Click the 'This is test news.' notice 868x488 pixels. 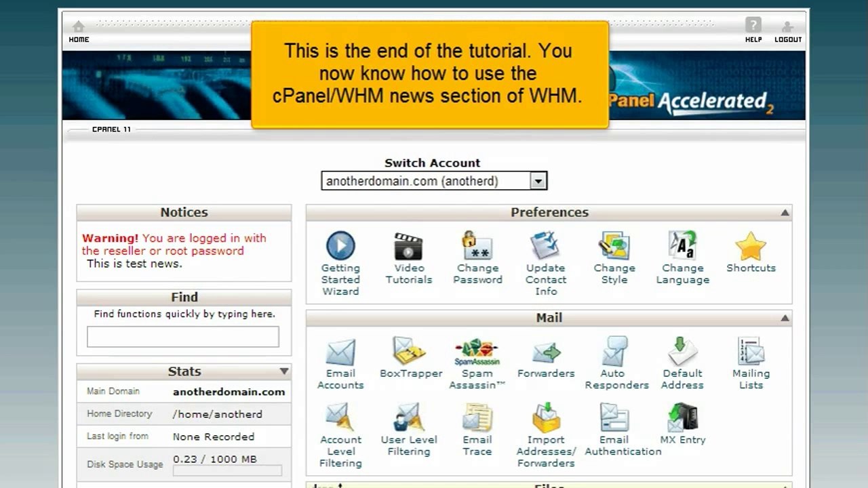tap(134, 264)
